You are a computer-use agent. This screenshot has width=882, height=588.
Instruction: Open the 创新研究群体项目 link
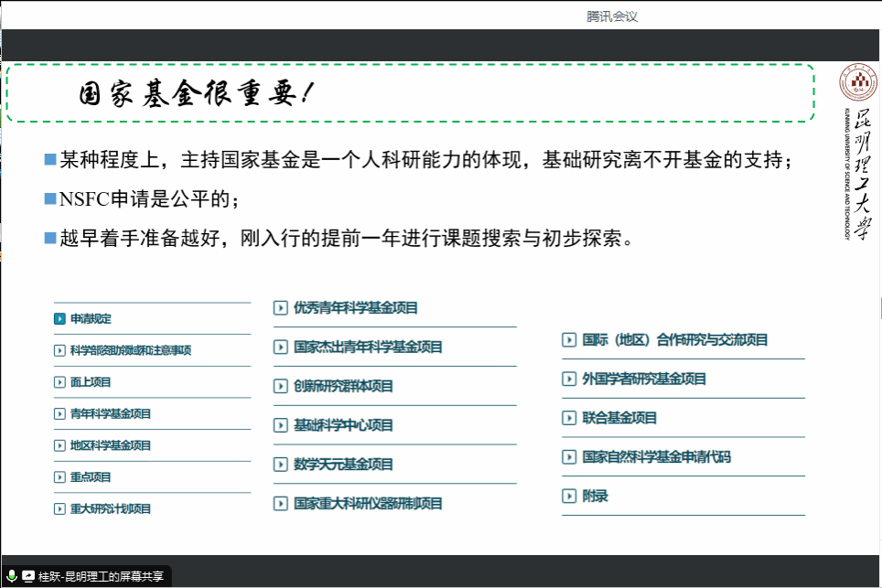point(343,387)
